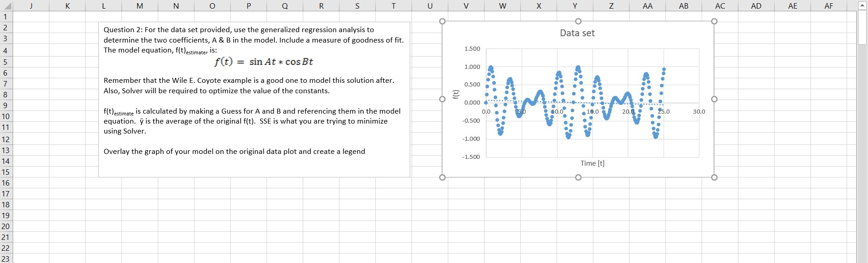This screenshot has width=868, height=263.
Task: Select row header 1
Action: point(6,17)
